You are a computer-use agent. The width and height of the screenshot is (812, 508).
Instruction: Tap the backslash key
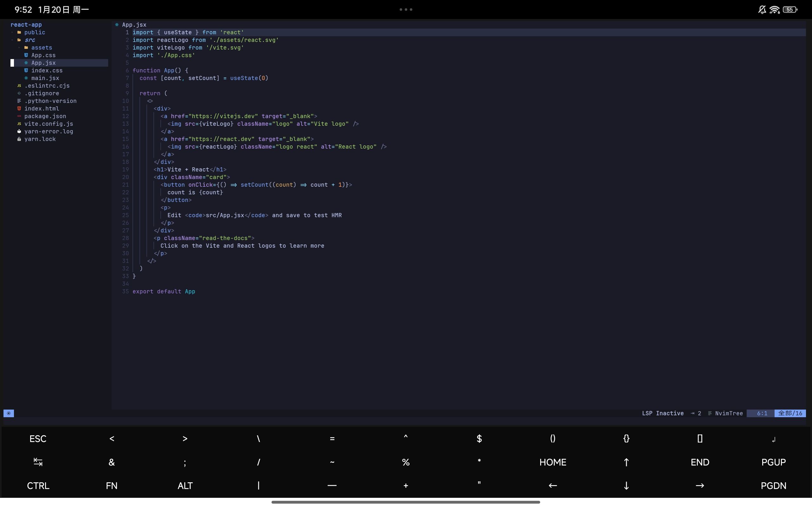click(x=259, y=438)
